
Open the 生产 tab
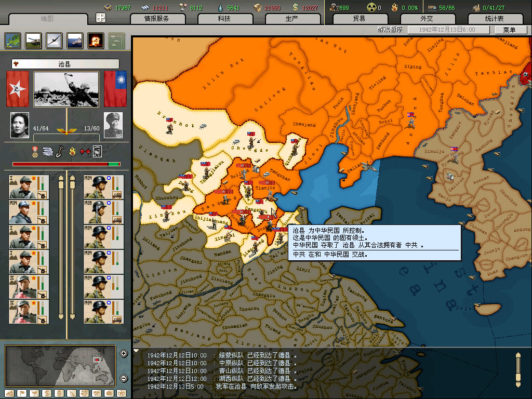pos(292,19)
